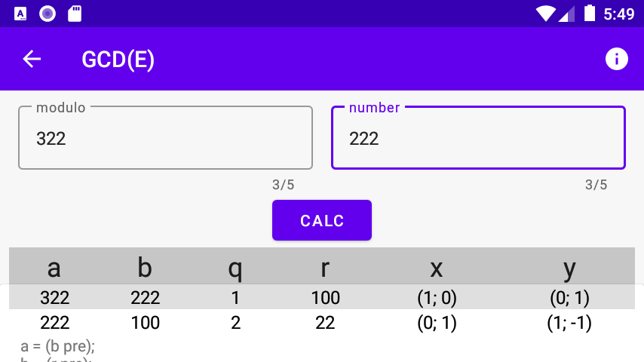The width and height of the screenshot is (644, 362).
Task: Click the CALC button
Action: tap(322, 220)
